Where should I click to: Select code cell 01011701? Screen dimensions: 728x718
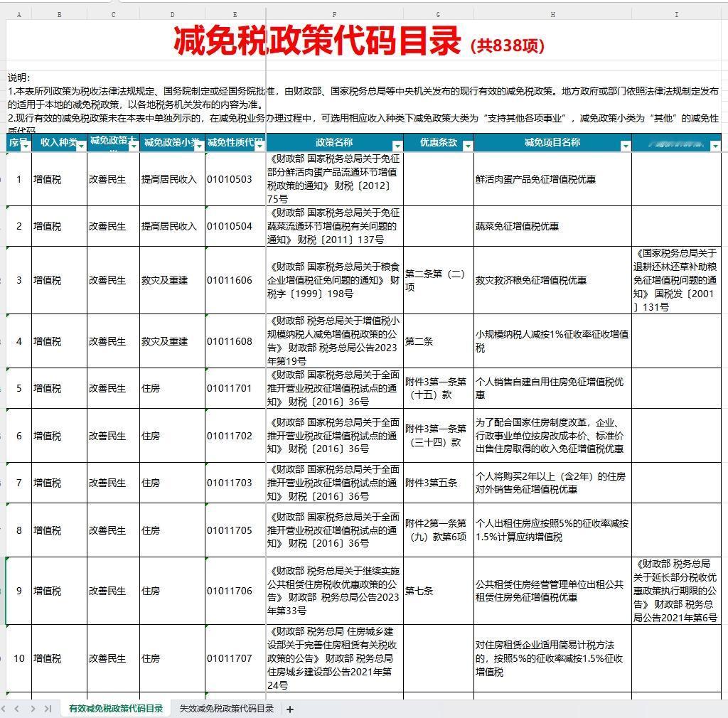coord(235,388)
